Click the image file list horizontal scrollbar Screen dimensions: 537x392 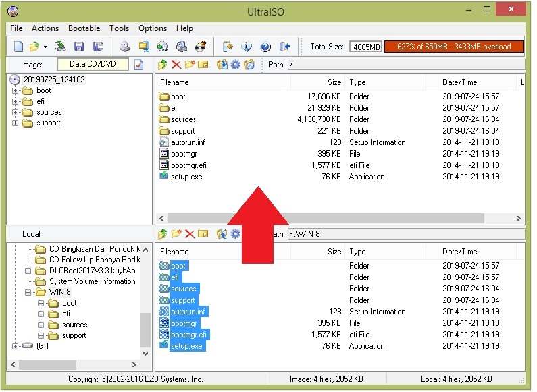click(x=326, y=218)
